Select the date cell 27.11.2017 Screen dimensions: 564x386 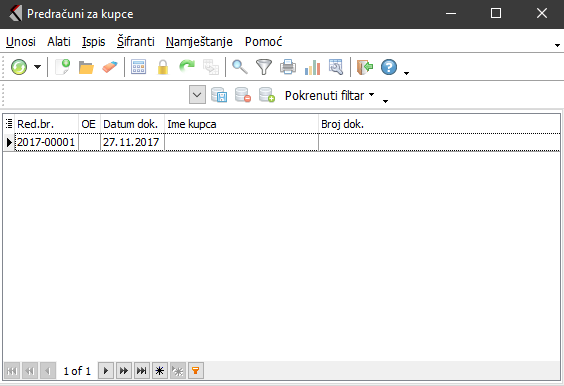pos(132,142)
